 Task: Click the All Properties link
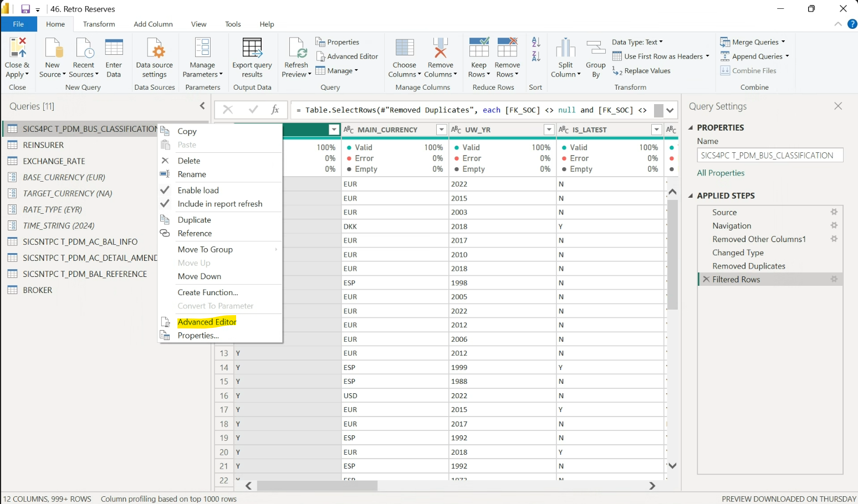pos(721,173)
